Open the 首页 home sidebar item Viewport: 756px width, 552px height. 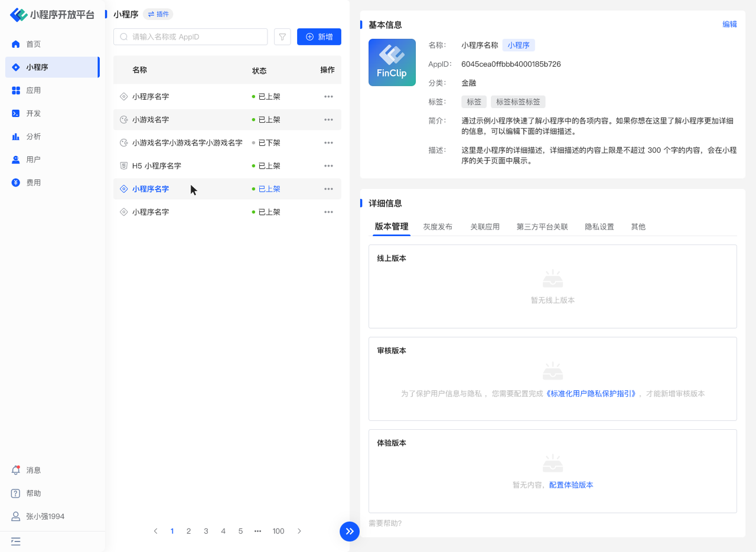coord(33,44)
